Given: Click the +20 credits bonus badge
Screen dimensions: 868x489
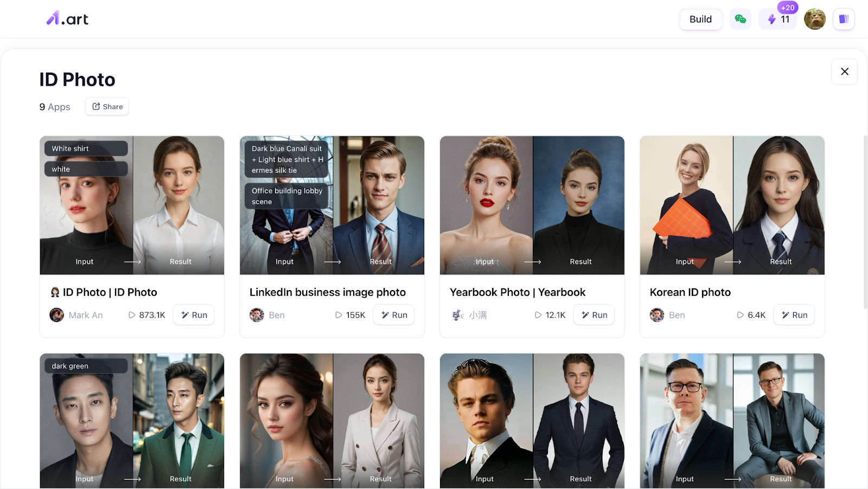Looking at the screenshot, I should pos(788,8).
